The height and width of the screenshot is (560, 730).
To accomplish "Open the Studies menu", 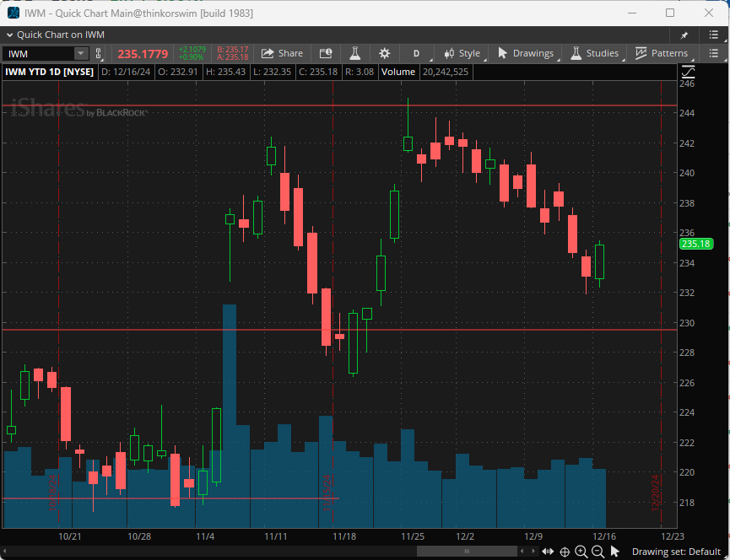I will click(x=594, y=53).
